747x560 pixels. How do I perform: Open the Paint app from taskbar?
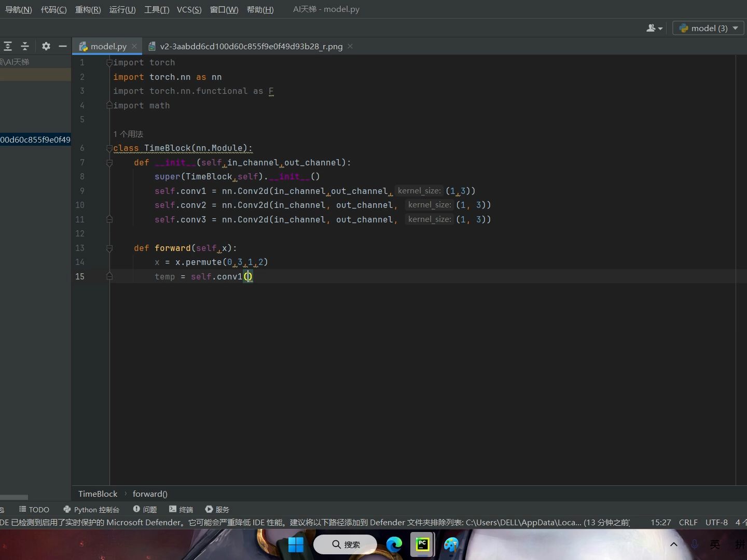pos(451,544)
